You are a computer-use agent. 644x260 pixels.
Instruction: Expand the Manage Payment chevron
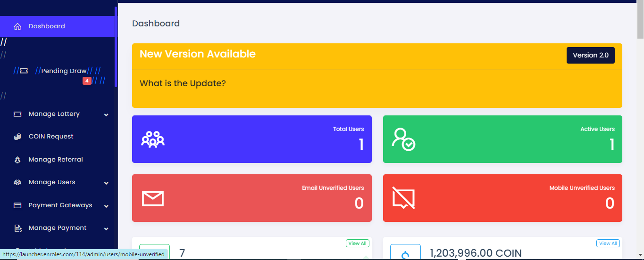pos(106,228)
